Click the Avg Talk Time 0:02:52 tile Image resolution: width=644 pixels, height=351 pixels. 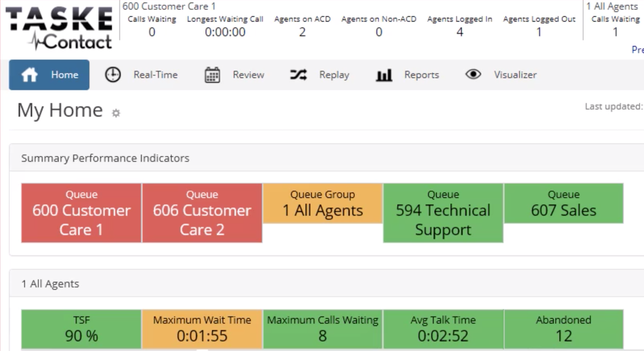click(x=443, y=329)
